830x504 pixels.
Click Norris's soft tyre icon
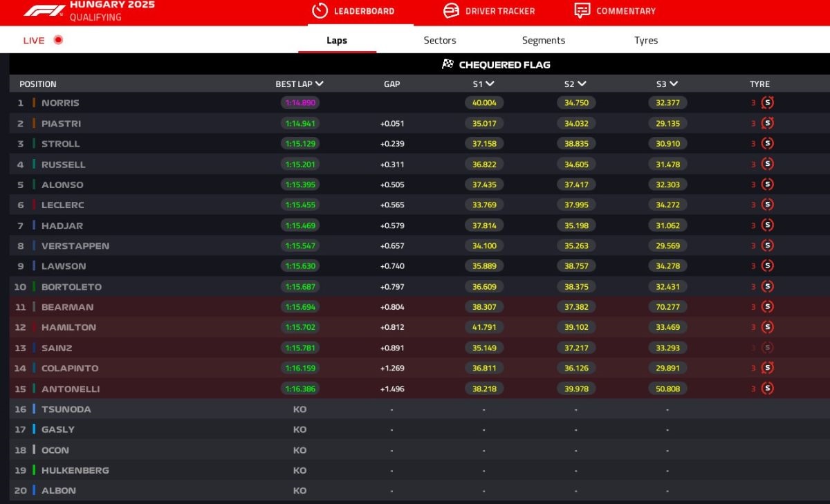767,103
